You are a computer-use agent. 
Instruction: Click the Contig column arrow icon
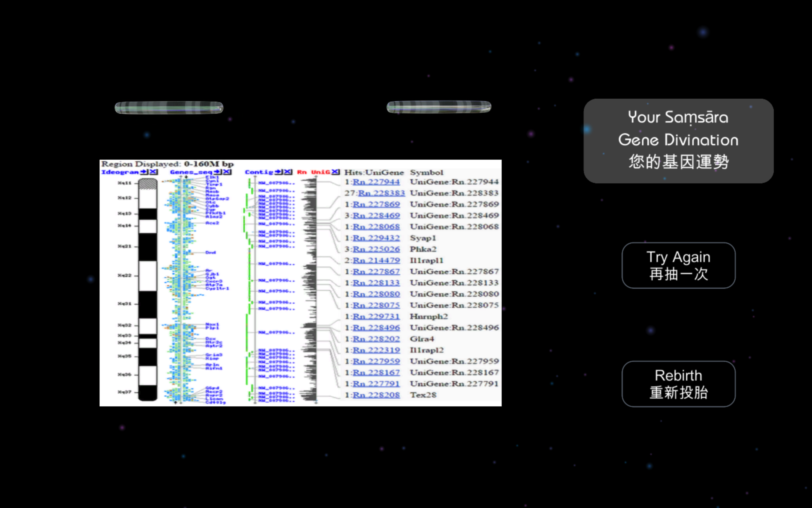(278, 172)
